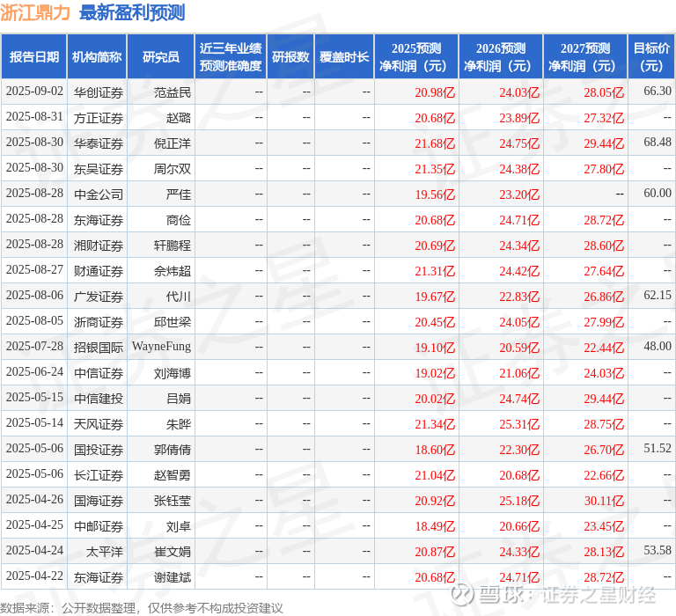Screen dimensions: 676x616
Task: Click analyst name 朱晔
Action: (179, 424)
